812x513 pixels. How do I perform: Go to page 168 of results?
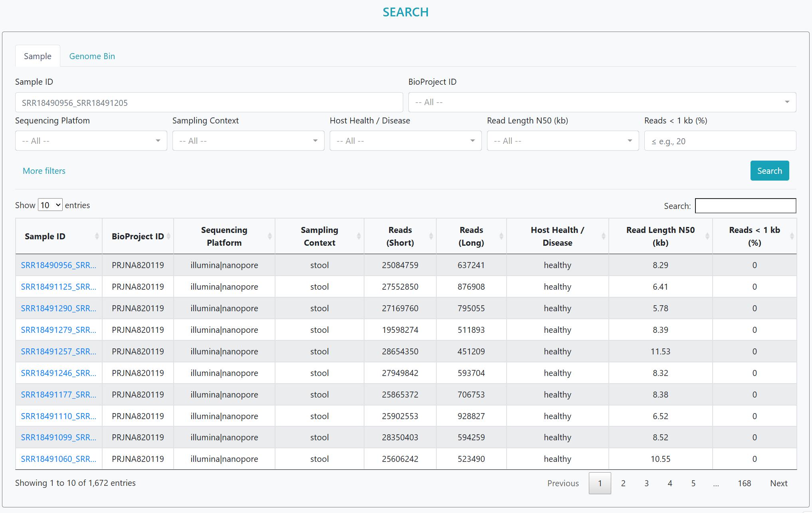(x=744, y=483)
